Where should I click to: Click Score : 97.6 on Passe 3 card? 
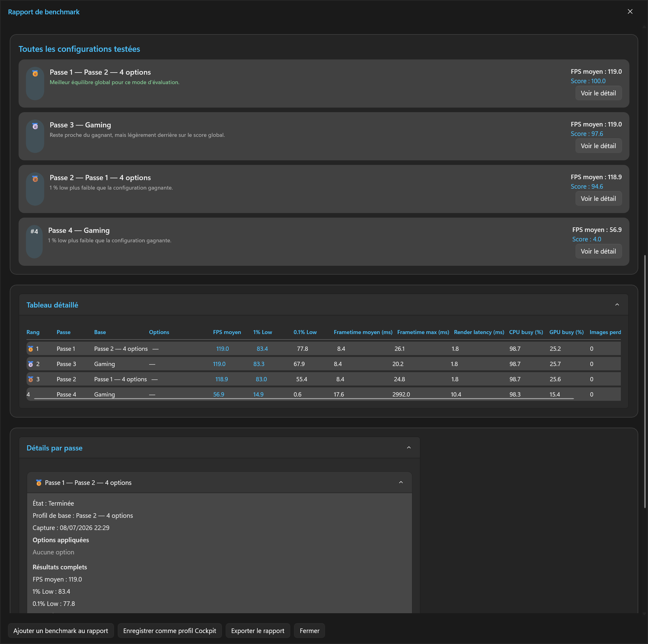[x=587, y=134]
